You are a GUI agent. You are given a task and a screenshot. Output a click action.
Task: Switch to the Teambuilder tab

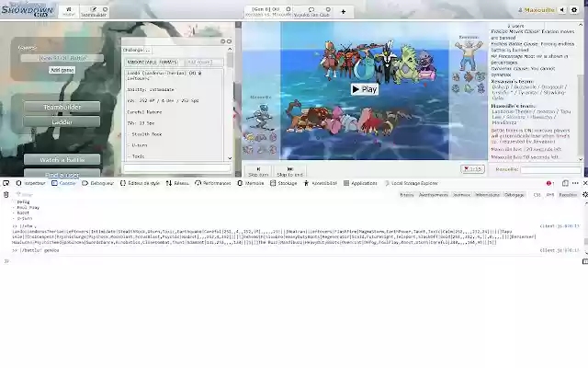92,12
